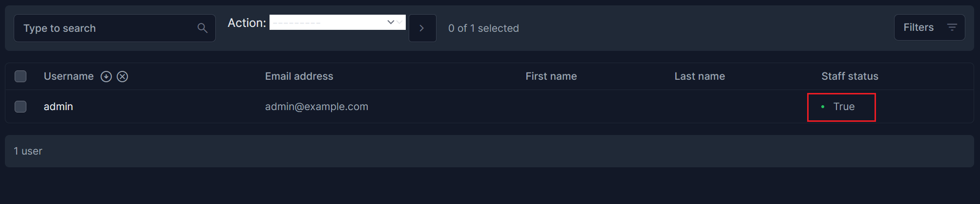
Task: Sort by the Email address column header
Action: click(299, 76)
